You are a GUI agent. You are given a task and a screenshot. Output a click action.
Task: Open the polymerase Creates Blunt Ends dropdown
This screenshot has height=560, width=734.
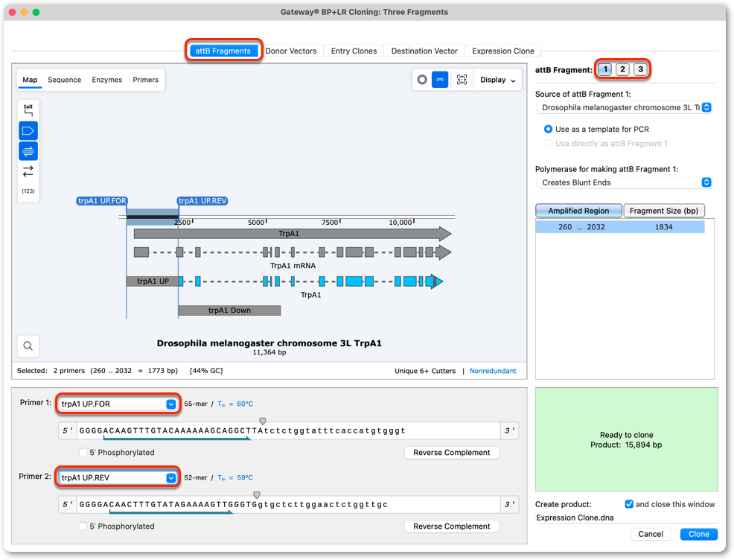point(624,182)
